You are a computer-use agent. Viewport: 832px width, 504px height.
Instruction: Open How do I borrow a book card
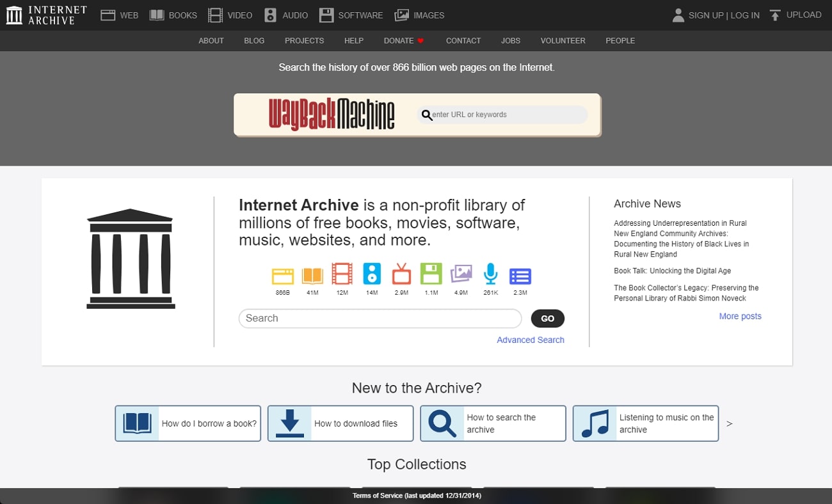(188, 423)
